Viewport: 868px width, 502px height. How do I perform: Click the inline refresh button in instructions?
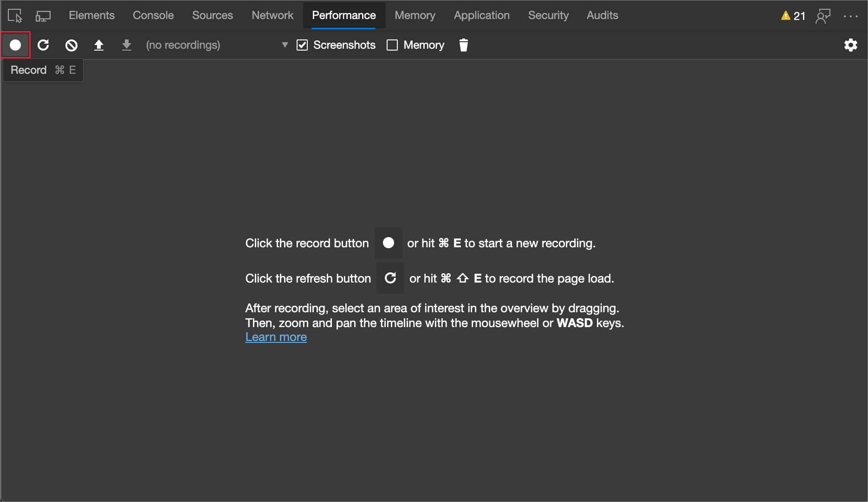pyautogui.click(x=390, y=278)
